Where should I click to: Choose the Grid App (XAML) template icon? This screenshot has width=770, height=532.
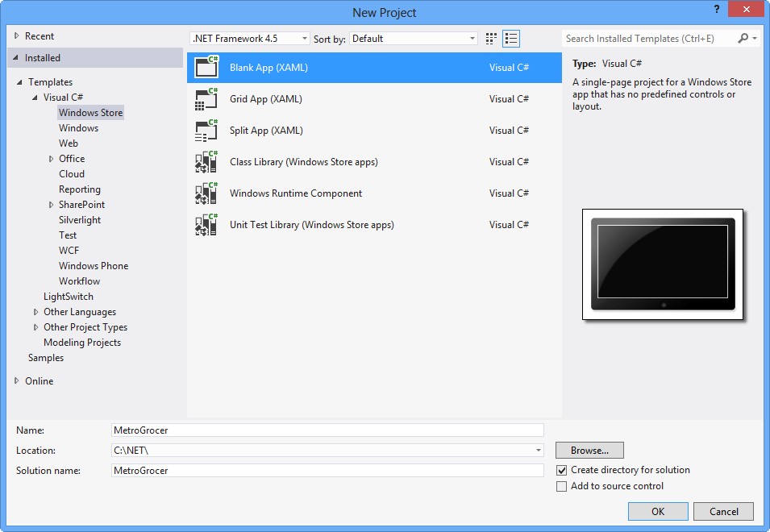206,98
